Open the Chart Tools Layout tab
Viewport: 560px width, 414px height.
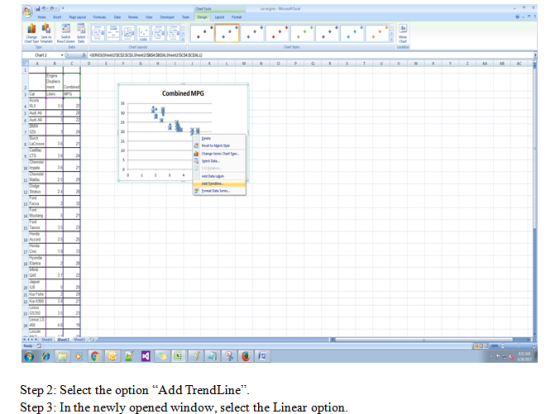point(219,17)
